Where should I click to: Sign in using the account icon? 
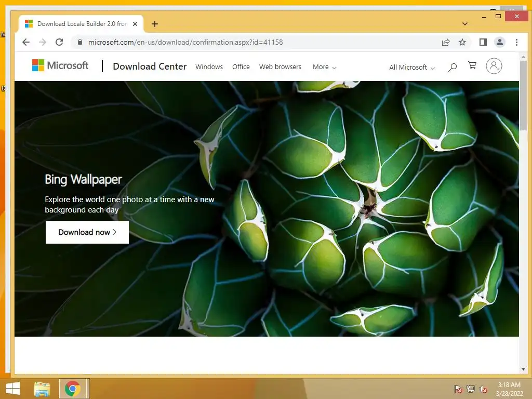pos(494,66)
